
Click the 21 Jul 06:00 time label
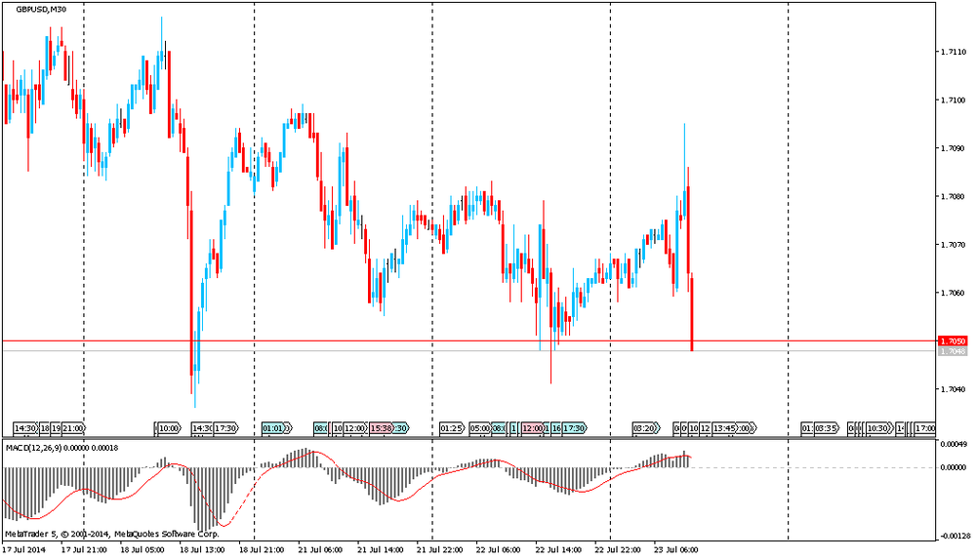coord(320,550)
